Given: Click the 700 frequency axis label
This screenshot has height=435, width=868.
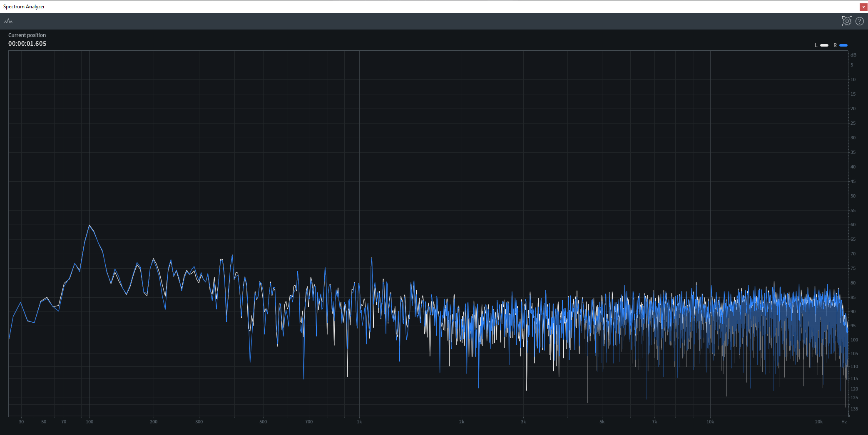Looking at the screenshot, I should click(309, 422).
